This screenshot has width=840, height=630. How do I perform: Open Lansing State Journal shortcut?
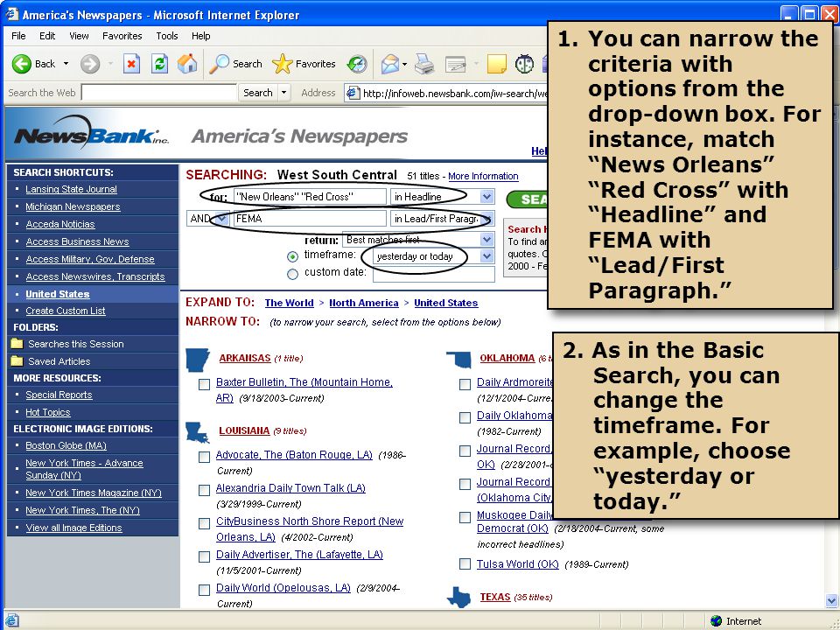coord(71,189)
